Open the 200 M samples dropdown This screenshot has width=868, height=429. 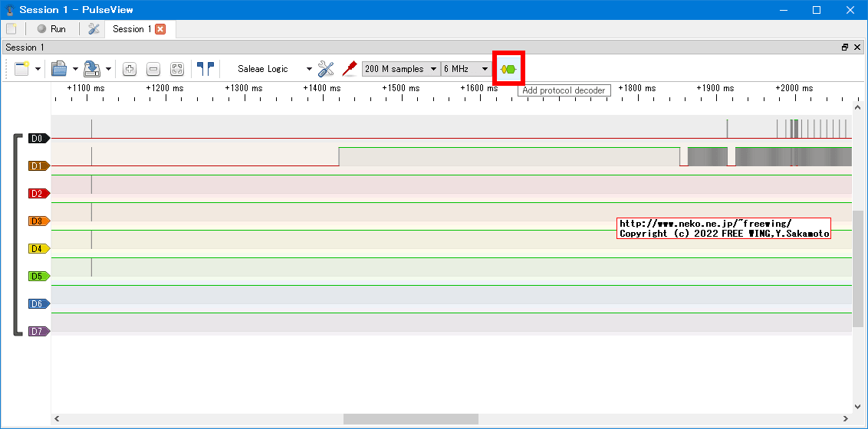pyautogui.click(x=401, y=69)
